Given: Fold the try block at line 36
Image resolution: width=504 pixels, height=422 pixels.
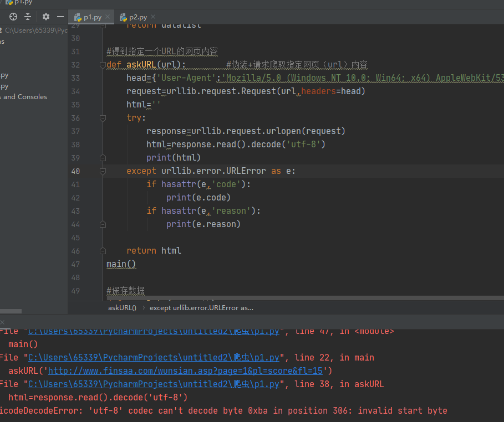Looking at the screenshot, I should (102, 118).
